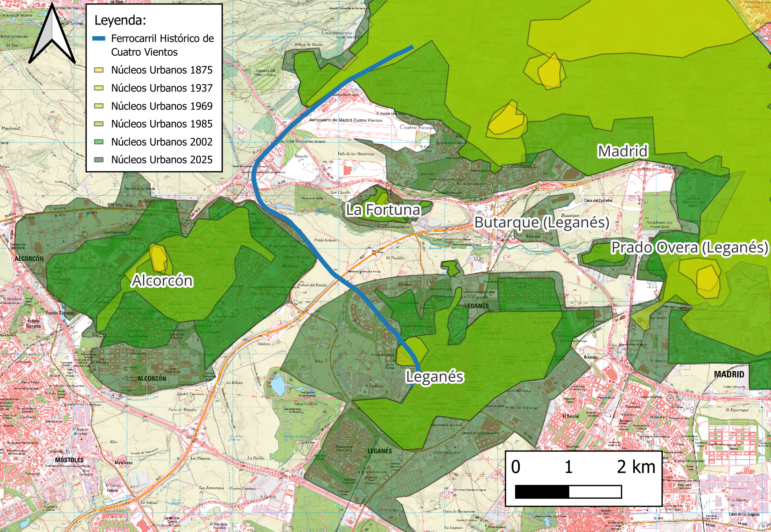
Task: Click the Núcleos Urbanos 2002 legend swatch
Action: [99, 142]
